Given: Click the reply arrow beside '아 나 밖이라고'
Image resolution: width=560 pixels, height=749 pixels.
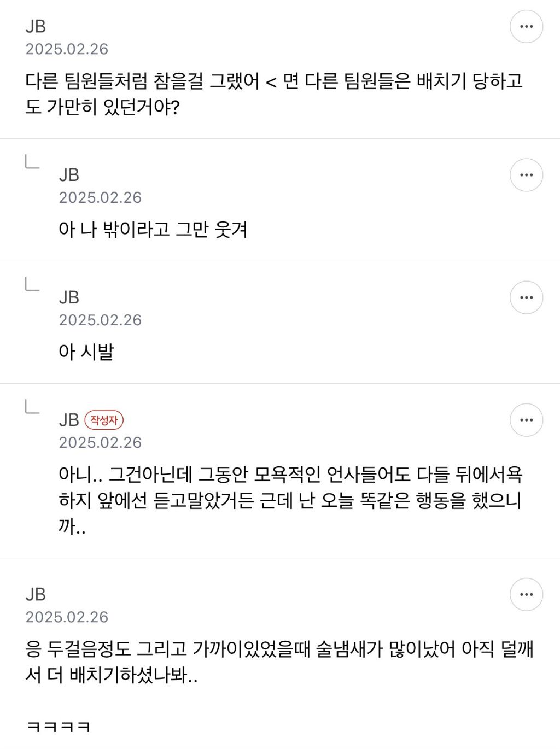Looking at the screenshot, I should 32,162.
